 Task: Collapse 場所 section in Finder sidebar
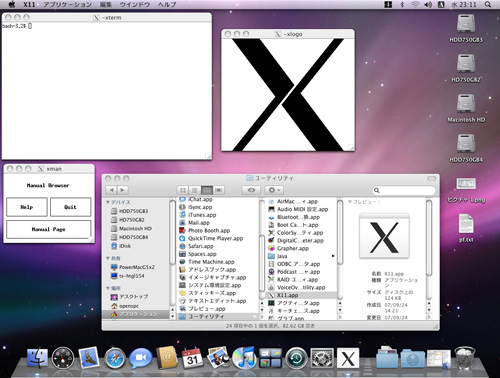pyautogui.click(x=108, y=288)
